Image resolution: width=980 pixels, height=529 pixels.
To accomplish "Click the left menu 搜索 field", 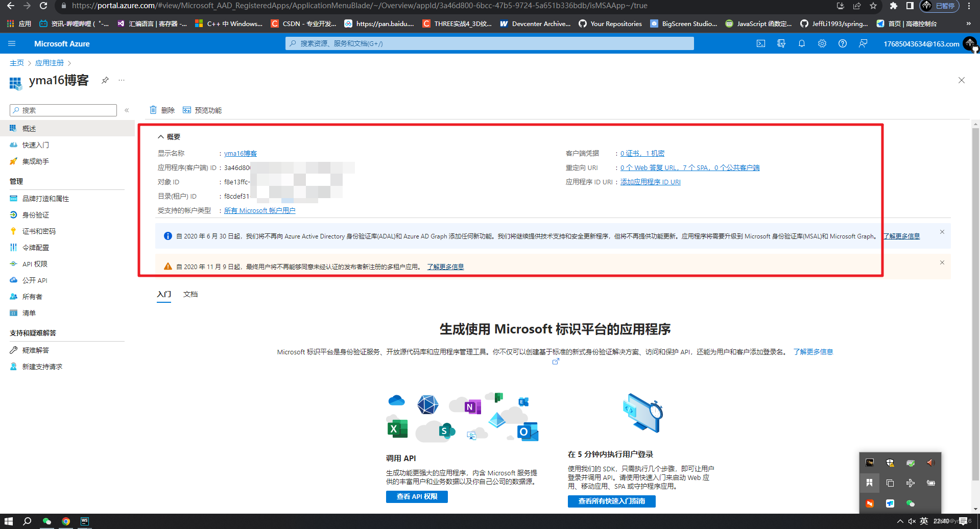I will click(63, 110).
